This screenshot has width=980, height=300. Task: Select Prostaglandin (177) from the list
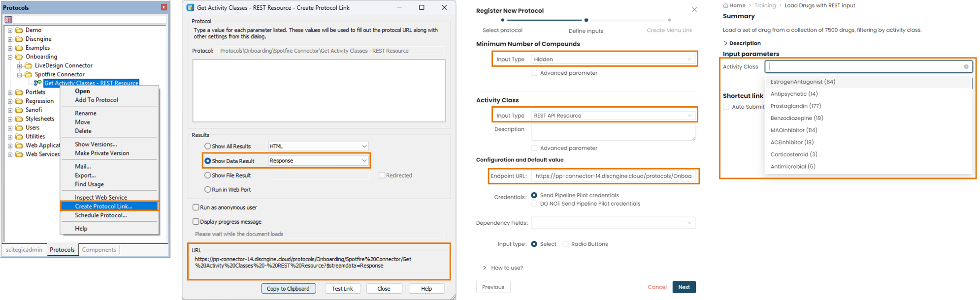coord(868,106)
